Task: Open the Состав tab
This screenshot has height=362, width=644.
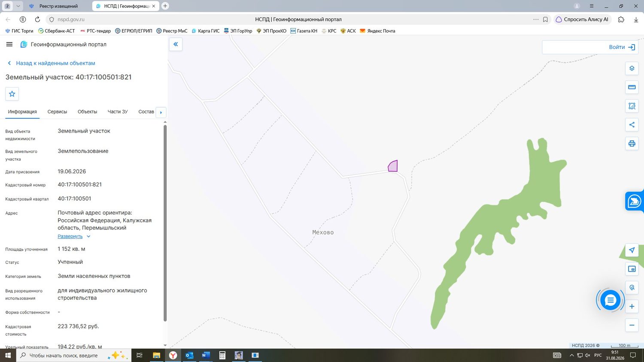Action: [146, 112]
